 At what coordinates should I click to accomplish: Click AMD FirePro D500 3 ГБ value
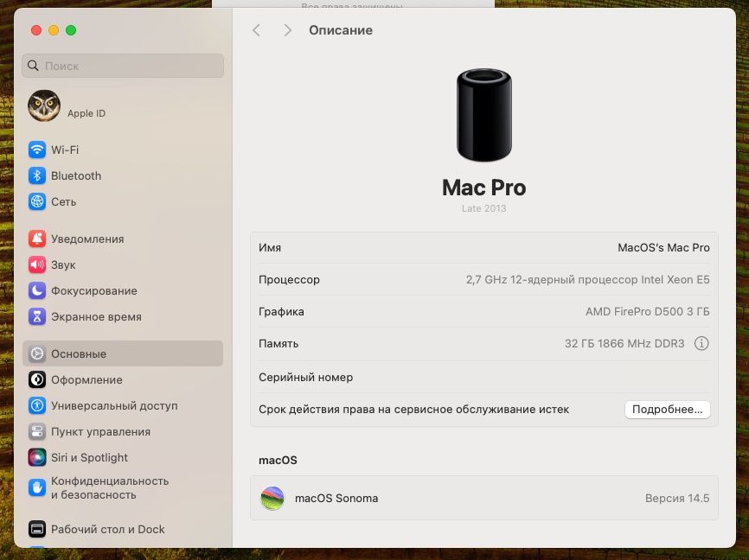[x=647, y=312]
